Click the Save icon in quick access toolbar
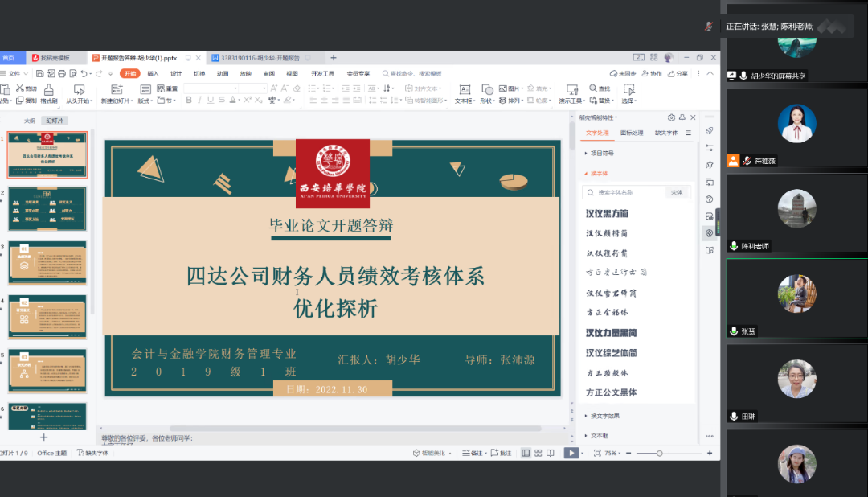 coord(40,73)
